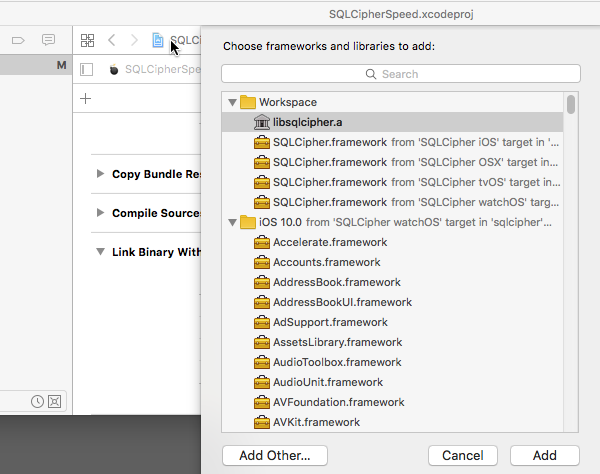Image resolution: width=600 pixels, height=474 pixels.
Task: Select AddressBook.framework in the list
Action: coord(392,282)
